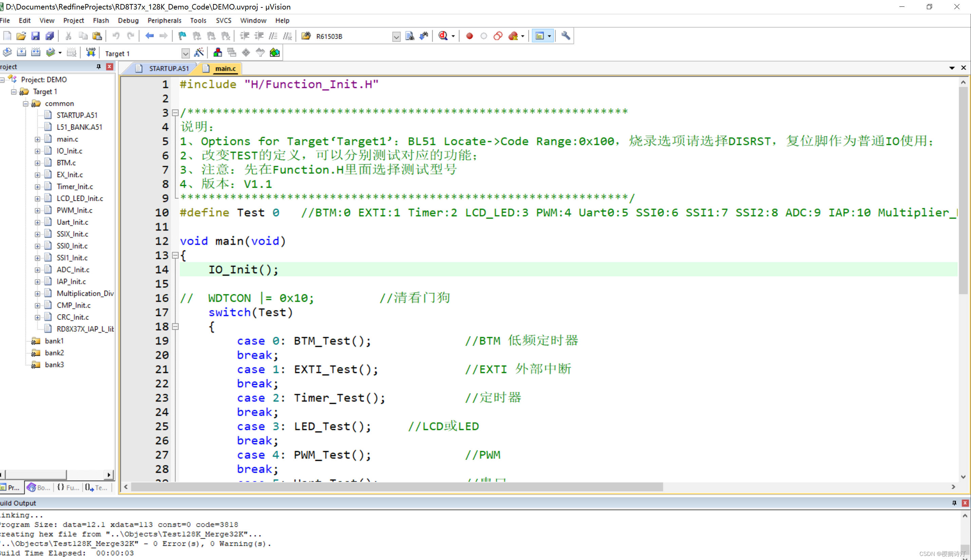Insert a bookmark with the flag icon

(182, 36)
